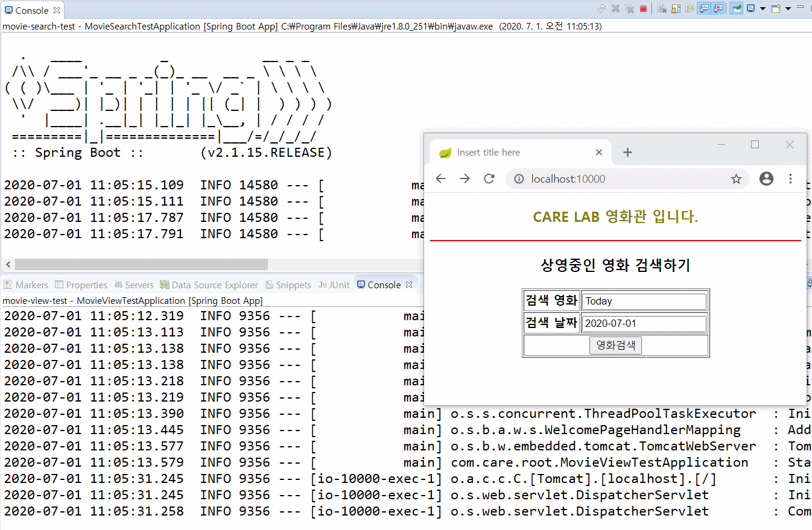Select the 'Insert title here' browser tab
This screenshot has height=530, width=812.
click(520, 152)
